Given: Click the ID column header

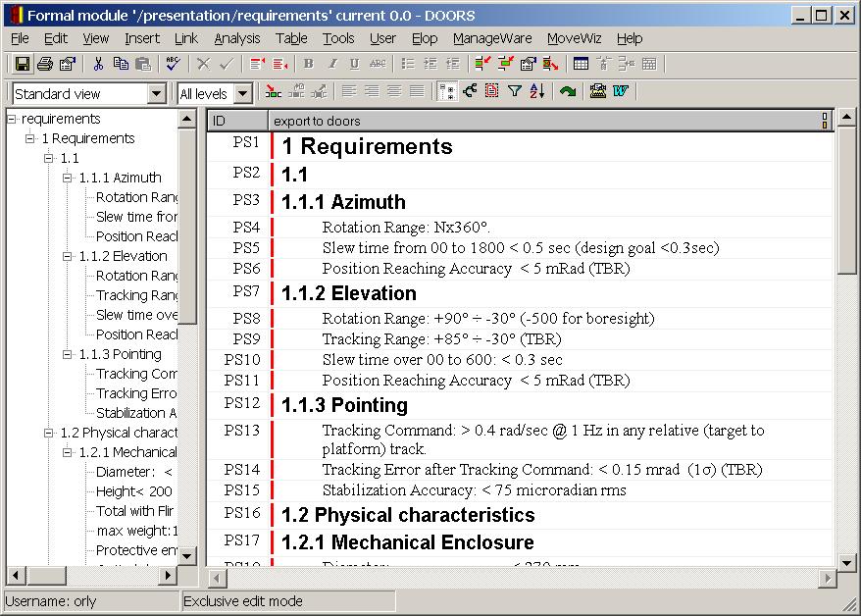Looking at the screenshot, I should (237, 121).
